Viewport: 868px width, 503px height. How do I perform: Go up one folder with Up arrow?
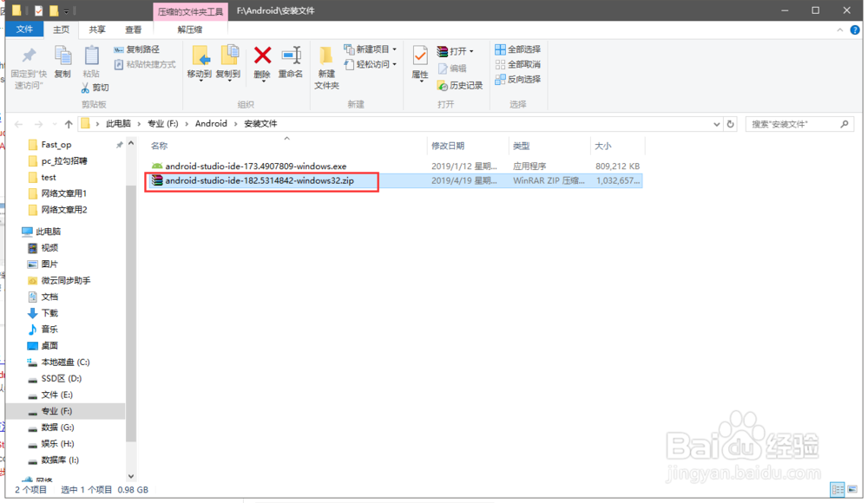pyautogui.click(x=69, y=124)
